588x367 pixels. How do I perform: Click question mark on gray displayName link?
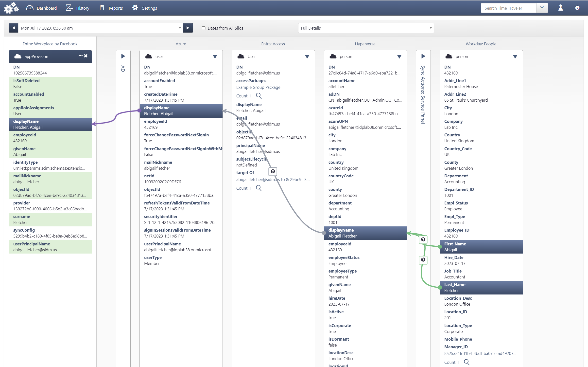coord(273,171)
